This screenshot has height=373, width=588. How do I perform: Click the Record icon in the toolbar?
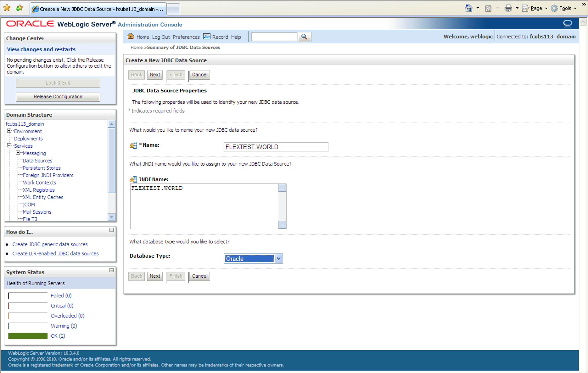click(x=207, y=37)
